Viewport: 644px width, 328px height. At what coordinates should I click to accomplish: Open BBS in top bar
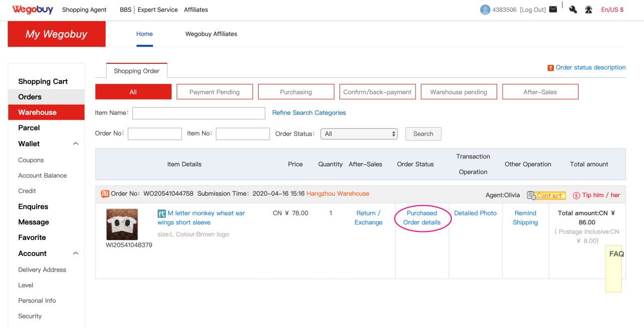pyautogui.click(x=126, y=10)
